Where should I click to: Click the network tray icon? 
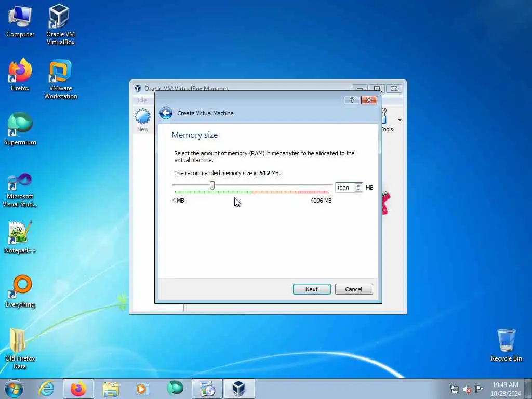click(x=454, y=389)
